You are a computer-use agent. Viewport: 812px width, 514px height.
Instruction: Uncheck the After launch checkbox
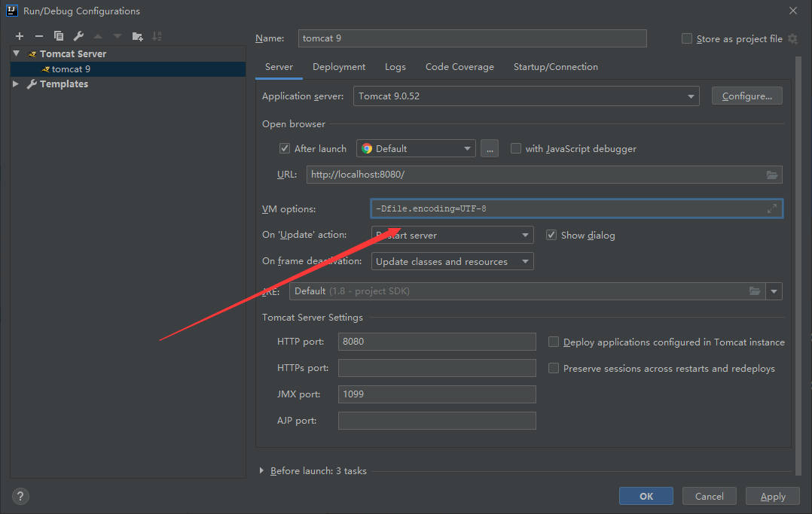(284, 148)
